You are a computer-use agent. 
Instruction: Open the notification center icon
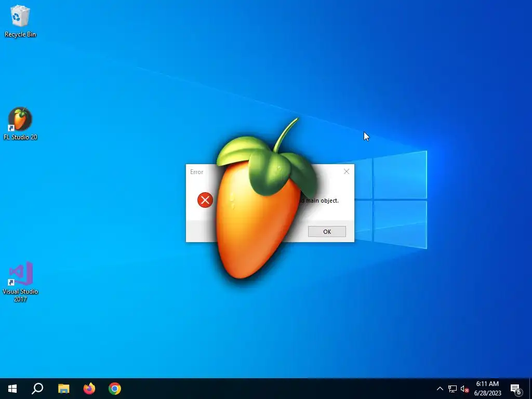tap(516, 389)
